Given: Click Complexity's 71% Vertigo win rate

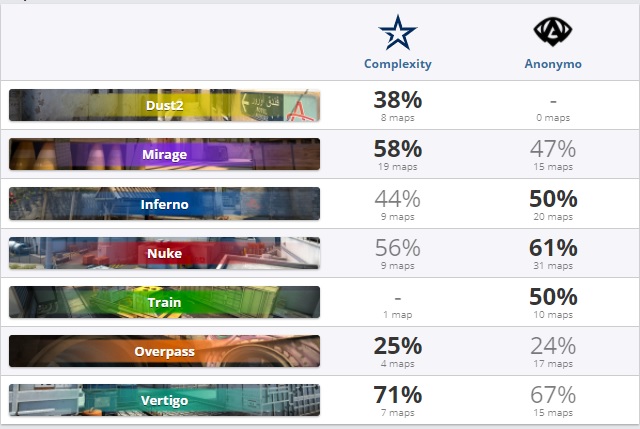Looking at the screenshot, I should coord(397,395).
